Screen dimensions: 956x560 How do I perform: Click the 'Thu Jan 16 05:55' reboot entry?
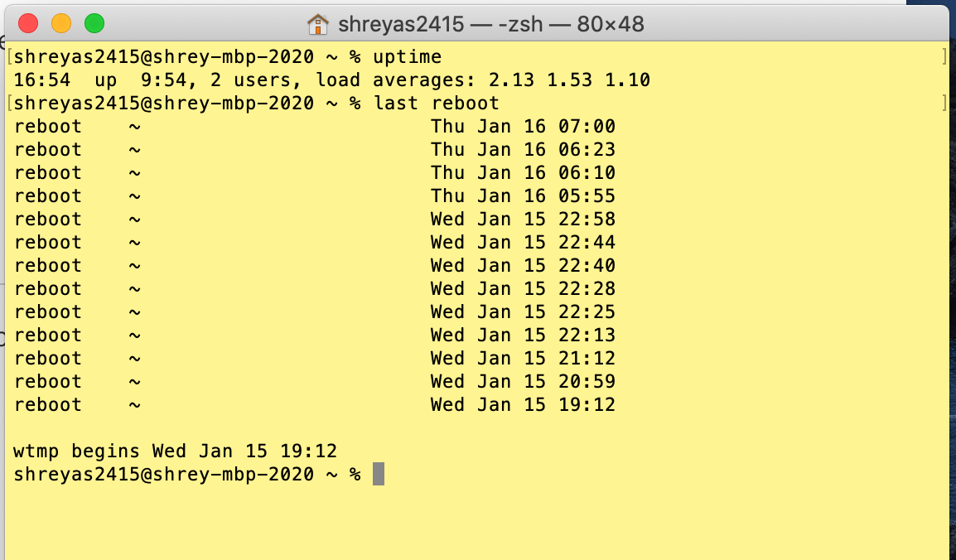(523, 196)
